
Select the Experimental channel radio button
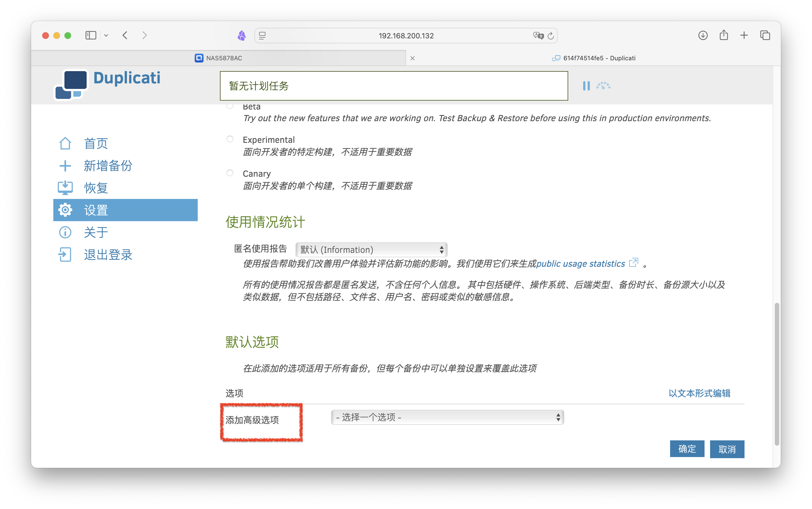230,139
